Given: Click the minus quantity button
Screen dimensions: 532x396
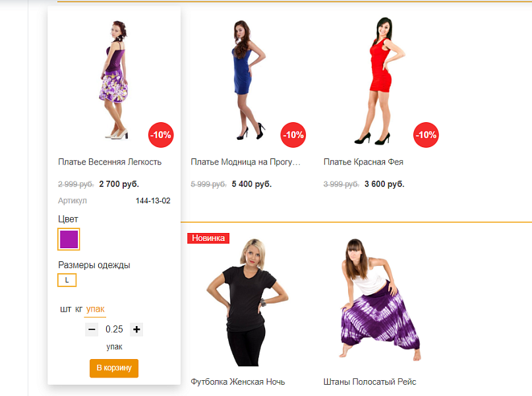Looking at the screenshot, I should coord(92,329).
